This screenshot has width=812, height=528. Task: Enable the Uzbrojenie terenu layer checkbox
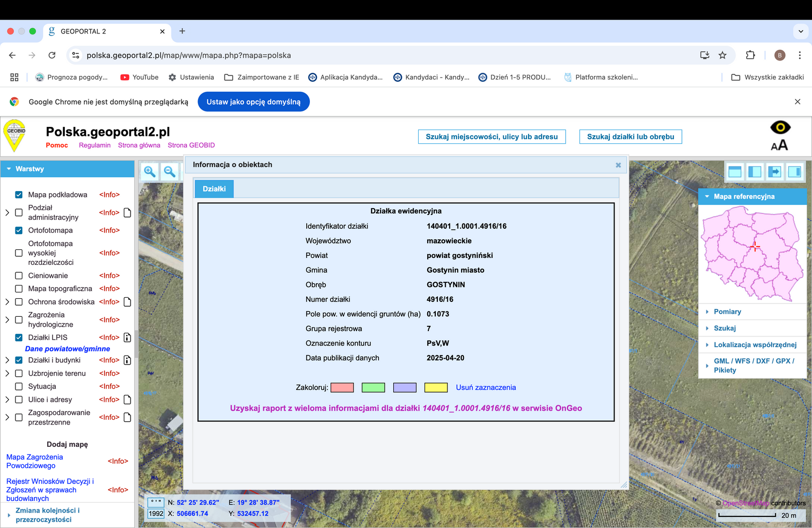[x=19, y=374]
